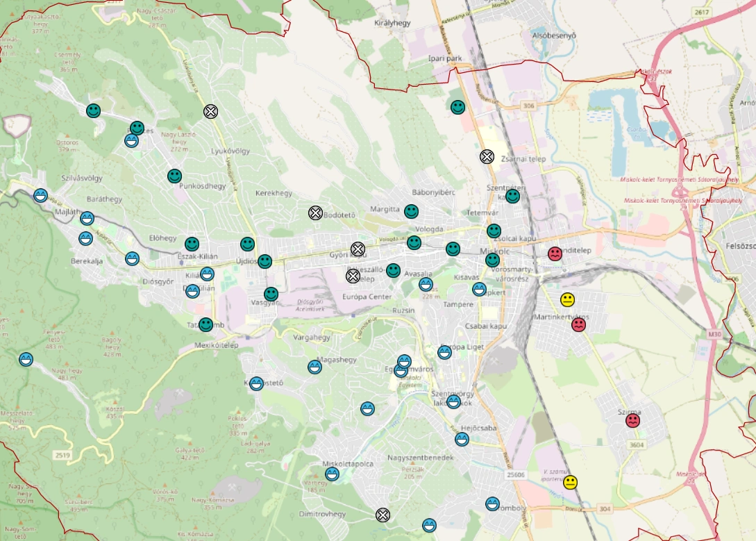
Task: Click the green smiley next to Margitta
Action: click(x=412, y=210)
